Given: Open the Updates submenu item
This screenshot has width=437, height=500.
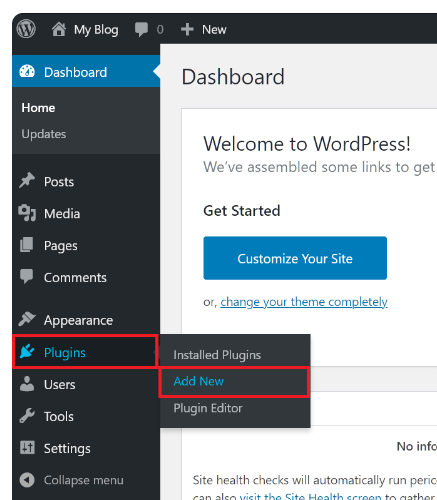Looking at the screenshot, I should point(44,134).
